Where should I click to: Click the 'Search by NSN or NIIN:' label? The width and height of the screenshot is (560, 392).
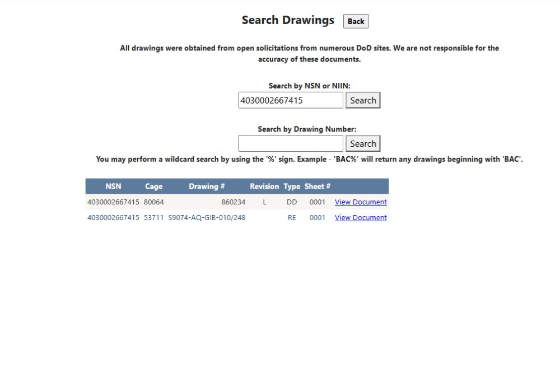[x=309, y=86]
